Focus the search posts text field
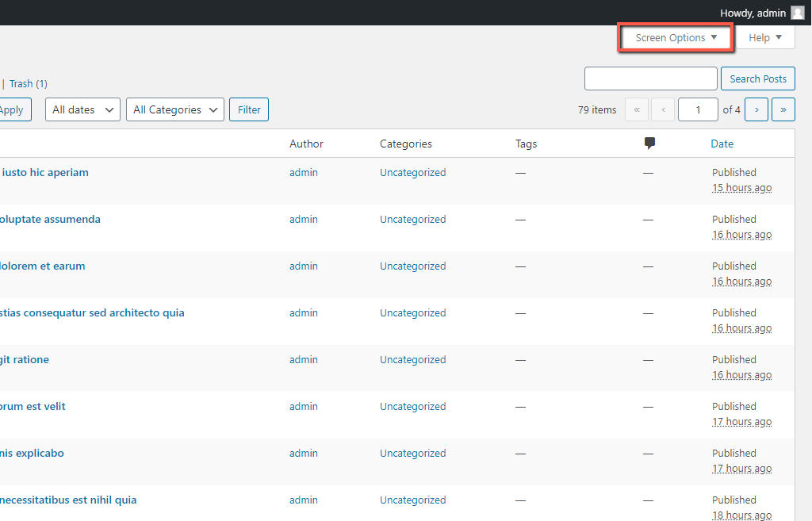 tap(650, 79)
